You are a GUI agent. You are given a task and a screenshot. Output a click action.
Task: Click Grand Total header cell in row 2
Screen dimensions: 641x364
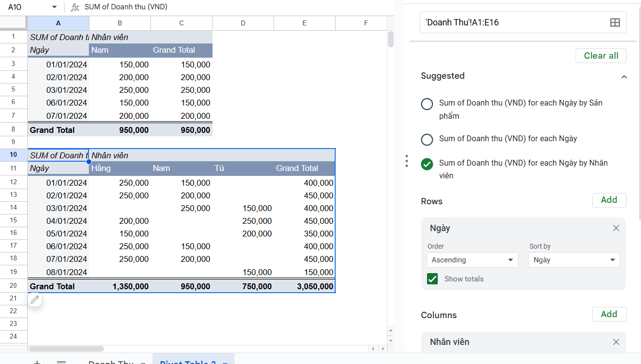click(x=182, y=50)
